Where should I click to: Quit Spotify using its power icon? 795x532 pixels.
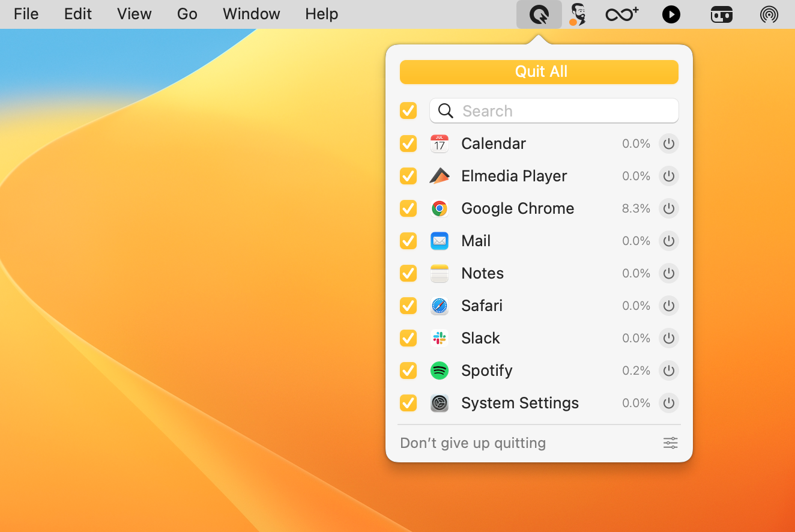669,370
